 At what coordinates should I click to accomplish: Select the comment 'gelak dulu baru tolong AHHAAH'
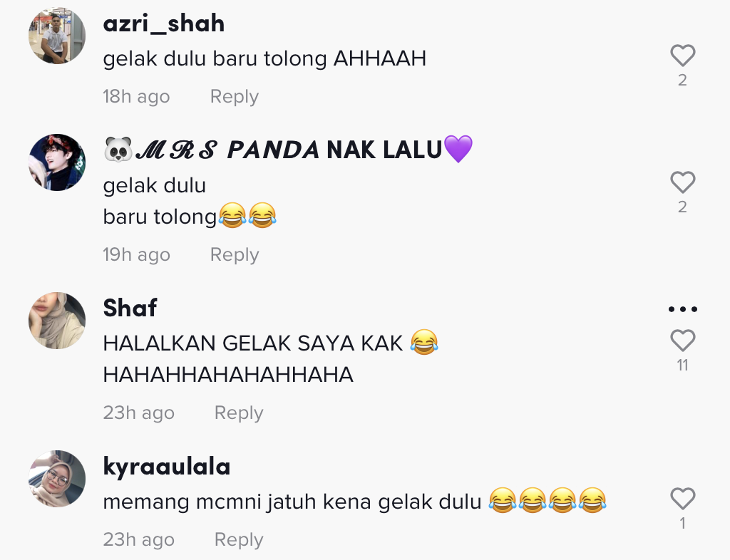click(264, 59)
